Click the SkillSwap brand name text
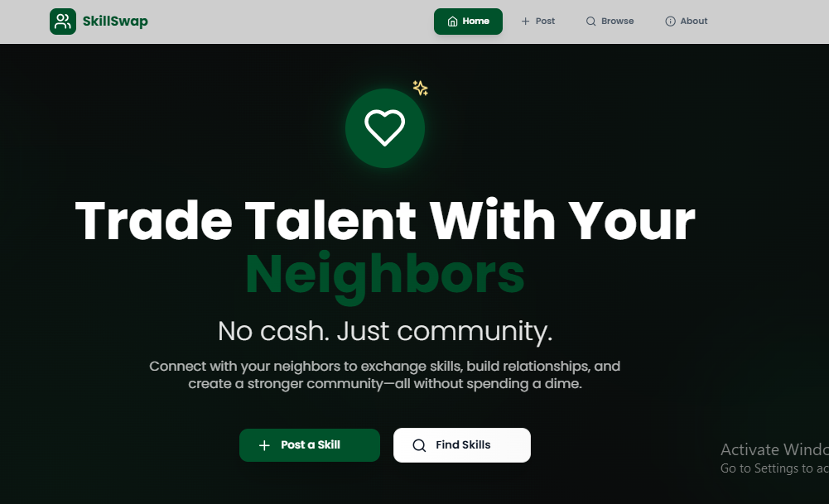 click(115, 22)
